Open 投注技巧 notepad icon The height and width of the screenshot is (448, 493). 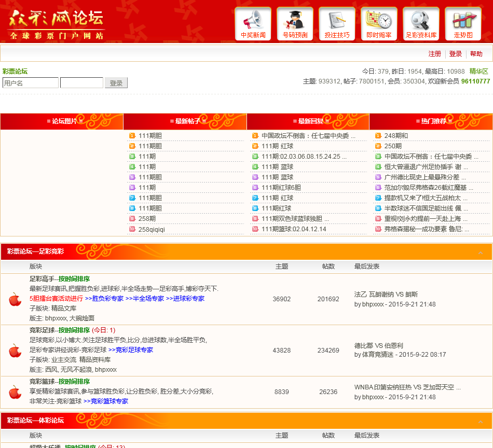[x=337, y=24]
